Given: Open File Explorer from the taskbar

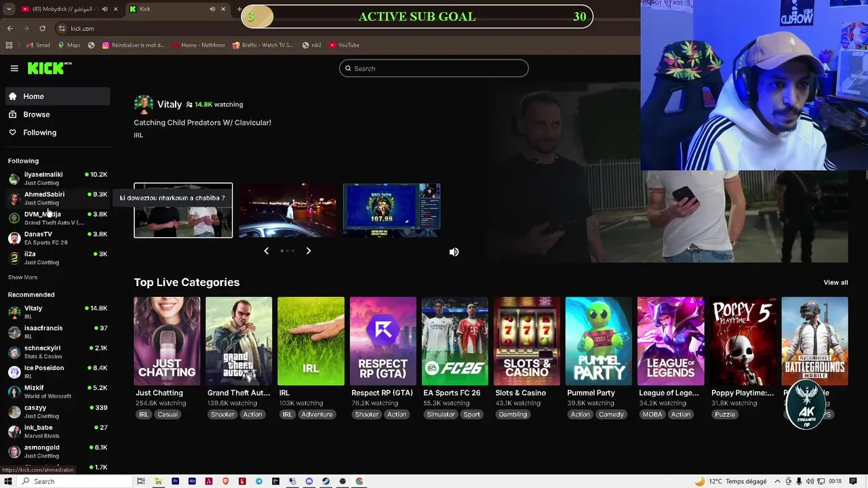Looking at the screenshot, I should click(x=158, y=481).
